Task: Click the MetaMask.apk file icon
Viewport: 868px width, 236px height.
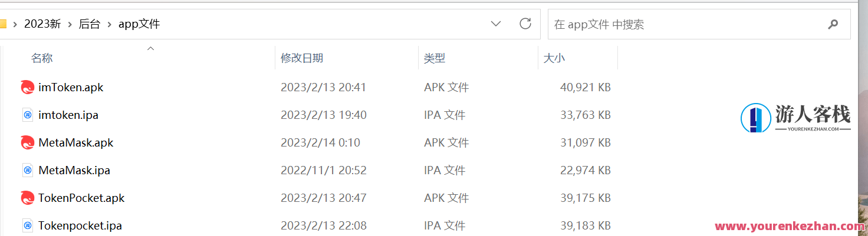Action: tap(27, 142)
